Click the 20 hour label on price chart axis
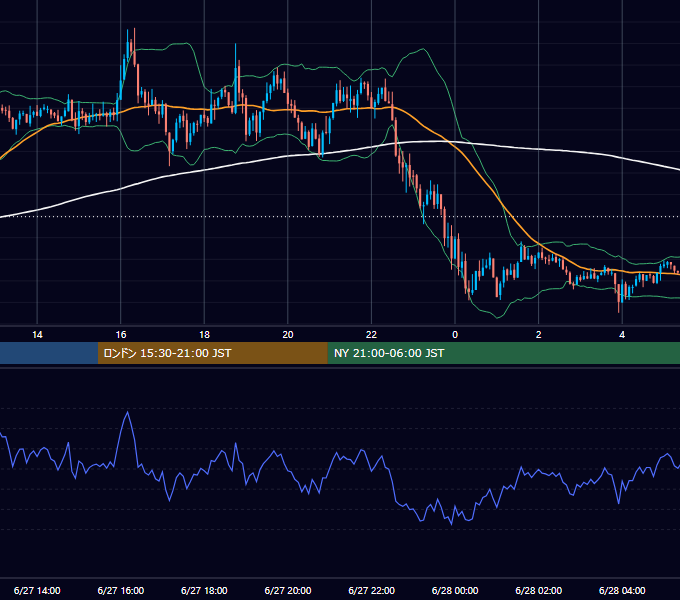680x600 pixels. point(288,335)
